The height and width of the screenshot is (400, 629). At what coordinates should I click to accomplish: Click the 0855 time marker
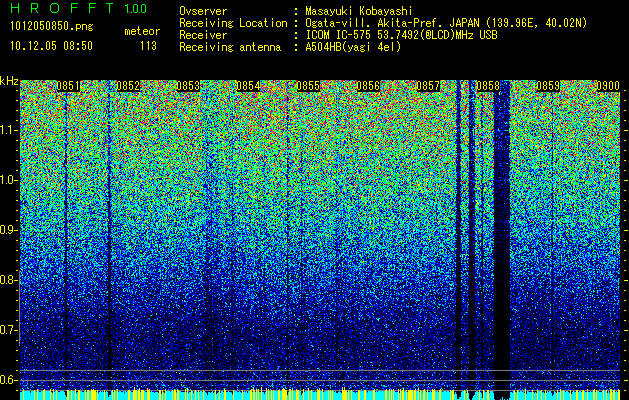pyautogui.click(x=308, y=86)
